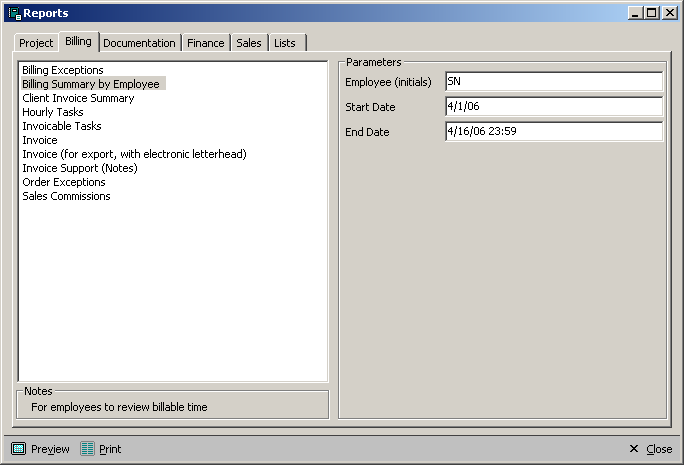The height and width of the screenshot is (465, 684).
Task: Pick the Invoicable Tasks report
Action: [x=62, y=126]
